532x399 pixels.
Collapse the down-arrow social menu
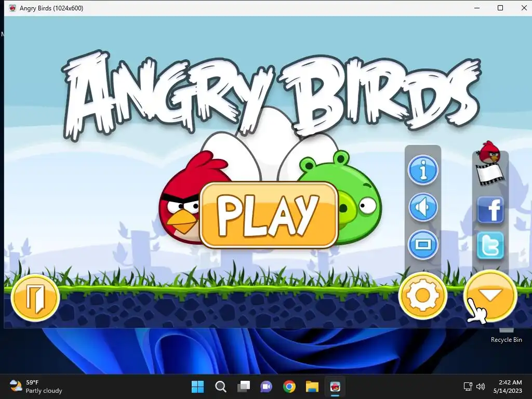[490, 296]
